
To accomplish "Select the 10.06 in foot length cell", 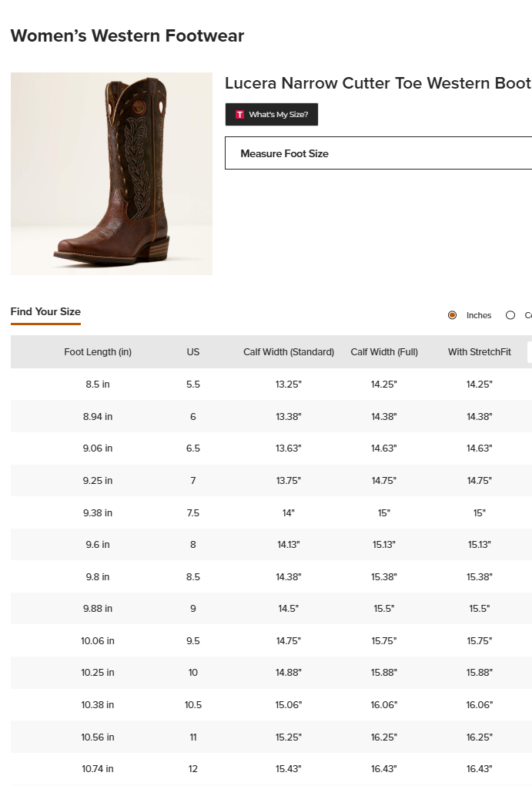I will [x=98, y=640].
